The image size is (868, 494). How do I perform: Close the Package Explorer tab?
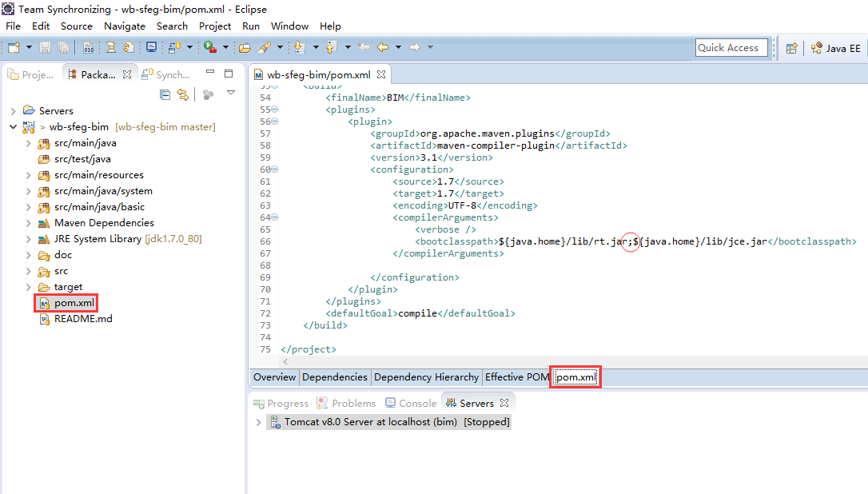[127, 74]
